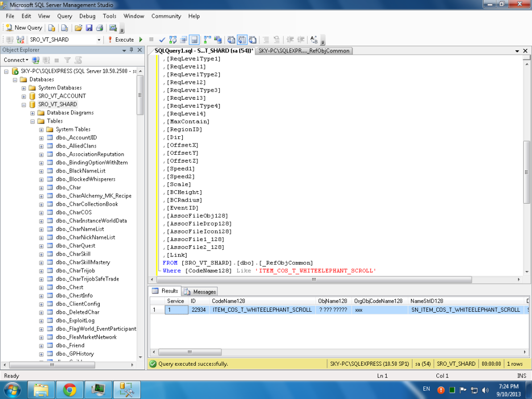Display the estimated execution plan
The image size is (532, 399).
tap(172, 39)
